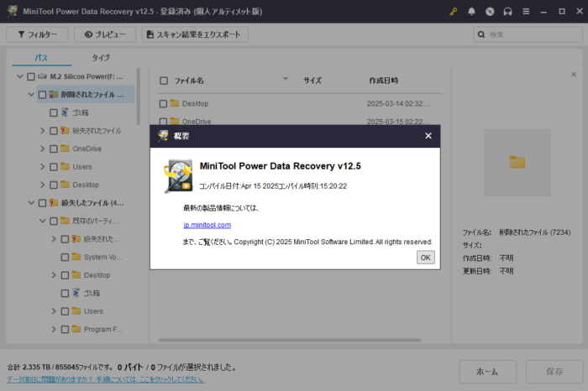This screenshot has width=588, height=391.
Task: Open the notification bell icon
Action: pos(471,12)
